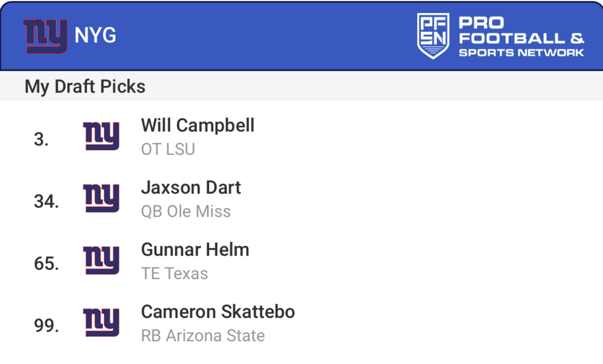Click the Giants logo beside Will Campbell

point(101,136)
